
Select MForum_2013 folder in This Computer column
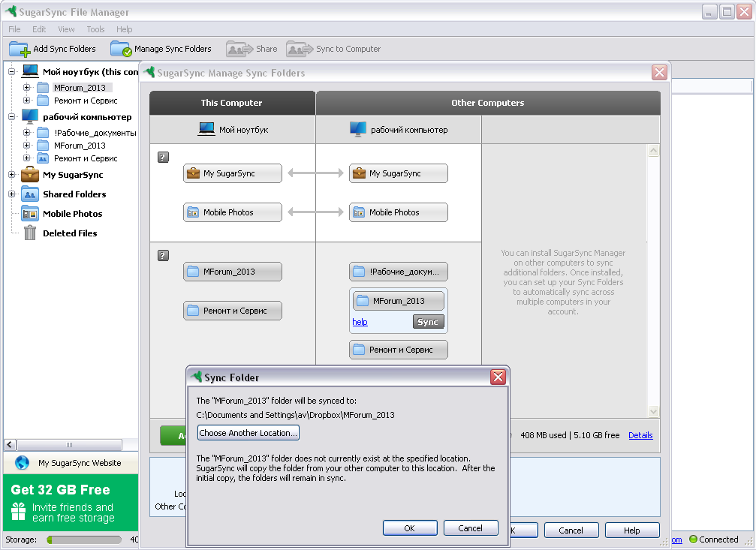coord(233,272)
